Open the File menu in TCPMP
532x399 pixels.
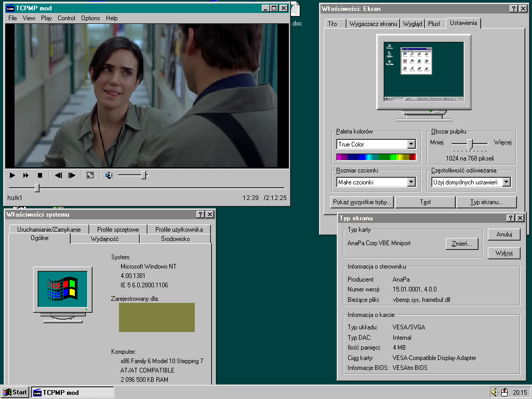tap(12, 18)
